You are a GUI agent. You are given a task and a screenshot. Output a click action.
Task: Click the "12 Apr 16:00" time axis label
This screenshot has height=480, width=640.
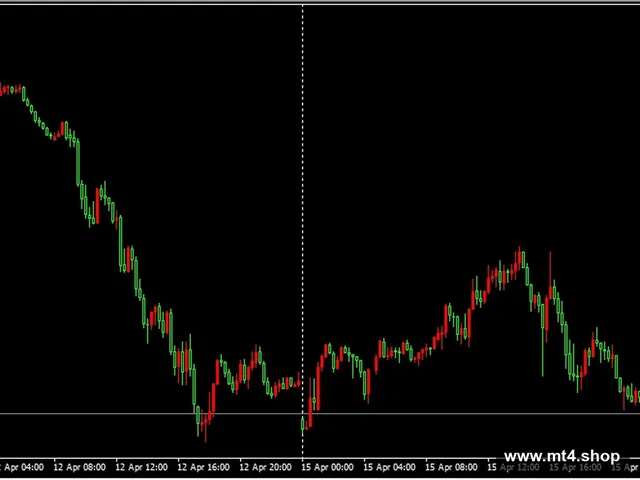coord(204,467)
